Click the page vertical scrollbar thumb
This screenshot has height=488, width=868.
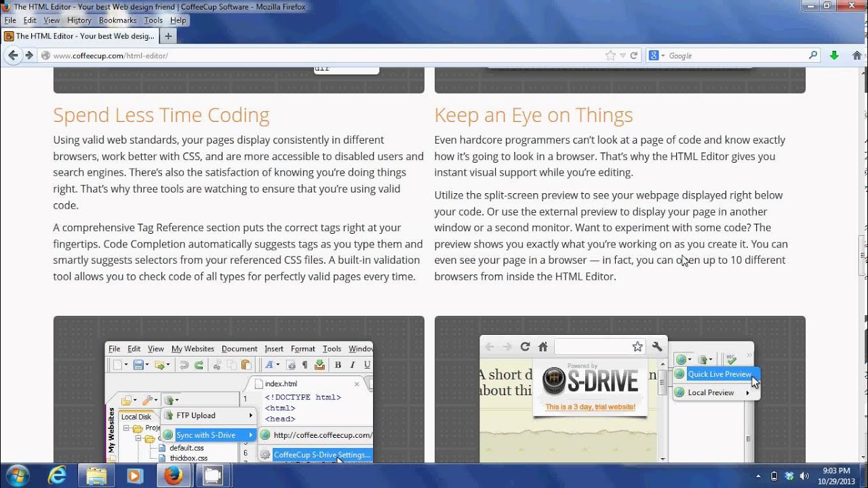pos(863,255)
